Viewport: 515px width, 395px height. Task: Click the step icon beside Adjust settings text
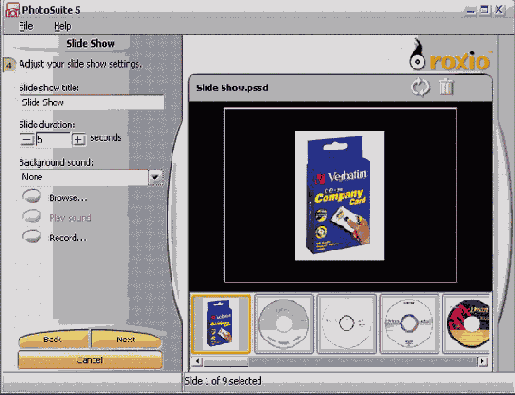pyautogui.click(x=9, y=64)
